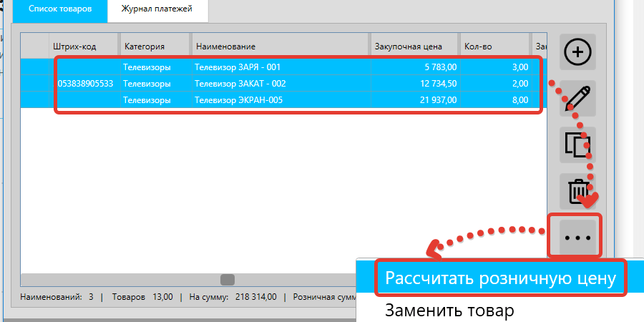The height and width of the screenshot is (322, 644).
Task: Select Заменить товар from the menu
Action: [449, 311]
